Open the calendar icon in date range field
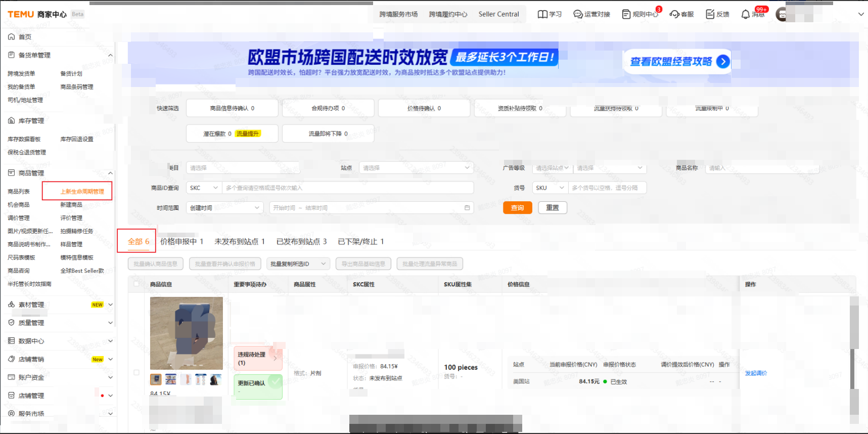This screenshot has width=868, height=434. tap(467, 208)
